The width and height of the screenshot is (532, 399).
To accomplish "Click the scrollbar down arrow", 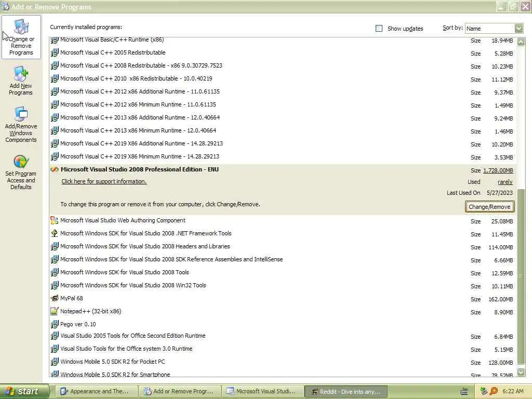I will click(521, 372).
